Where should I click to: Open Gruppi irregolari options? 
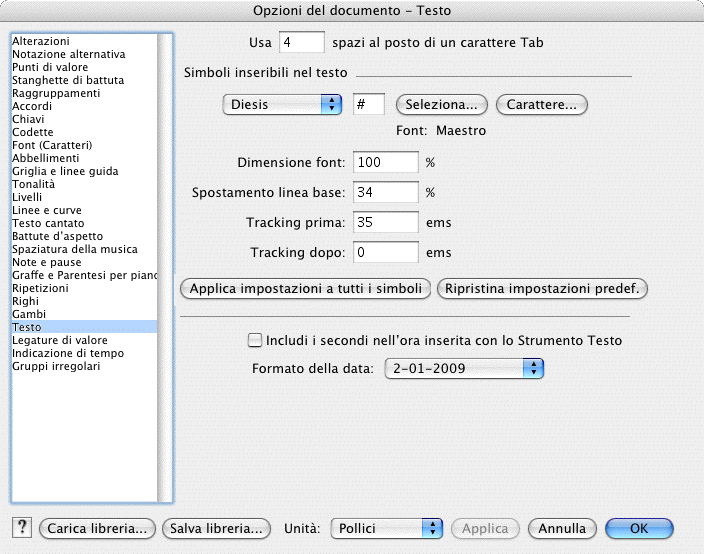tap(56, 366)
